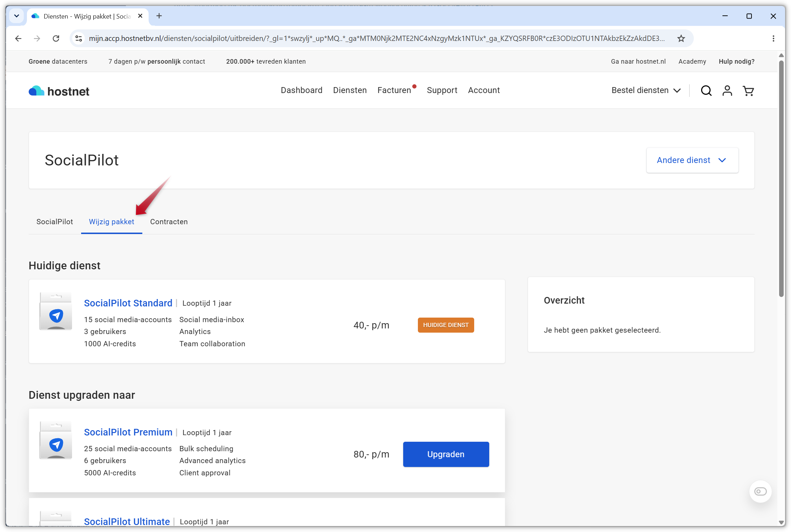The width and height of the screenshot is (791, 532).
Task: Follow the Ga naar hostnet.nl link
Action: pos(638,62)
